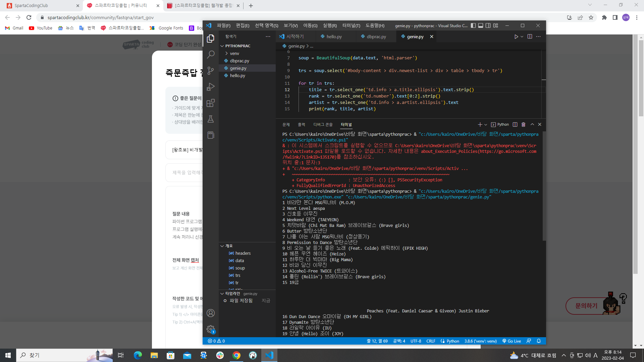
Task: Toggle the primary sidebar in VS Code
Action: [473, 25]
